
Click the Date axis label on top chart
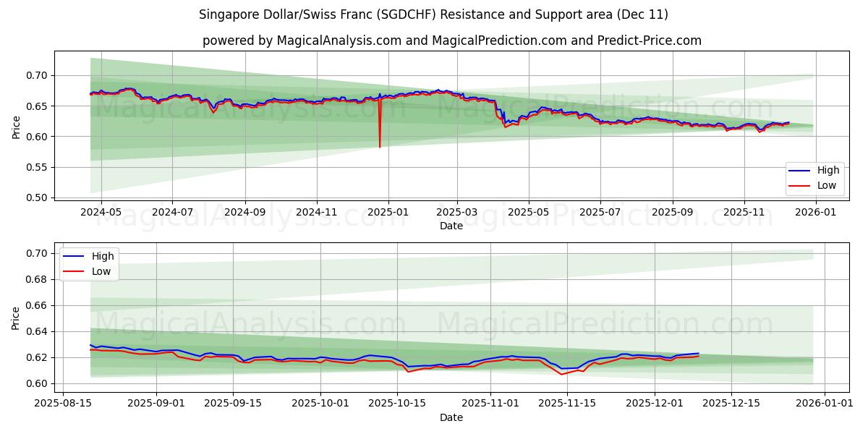click(x=450, y=226)
